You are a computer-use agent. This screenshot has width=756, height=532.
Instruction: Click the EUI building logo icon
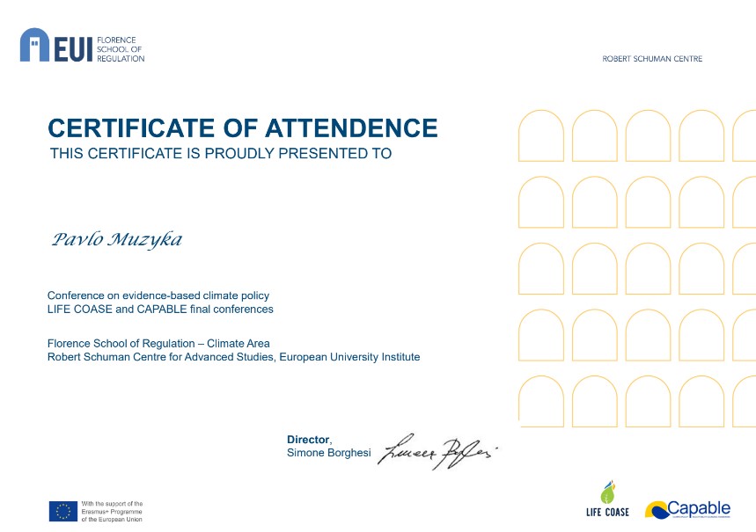[x=36, y=45]
